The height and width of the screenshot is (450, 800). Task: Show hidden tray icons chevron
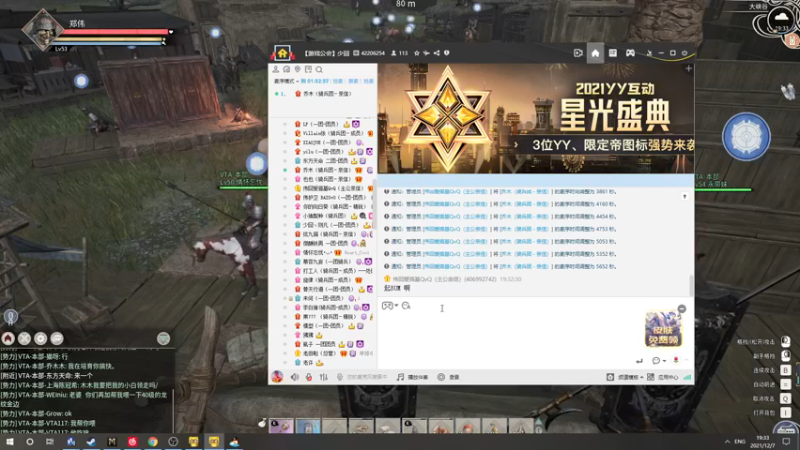[x=727, y=441]
